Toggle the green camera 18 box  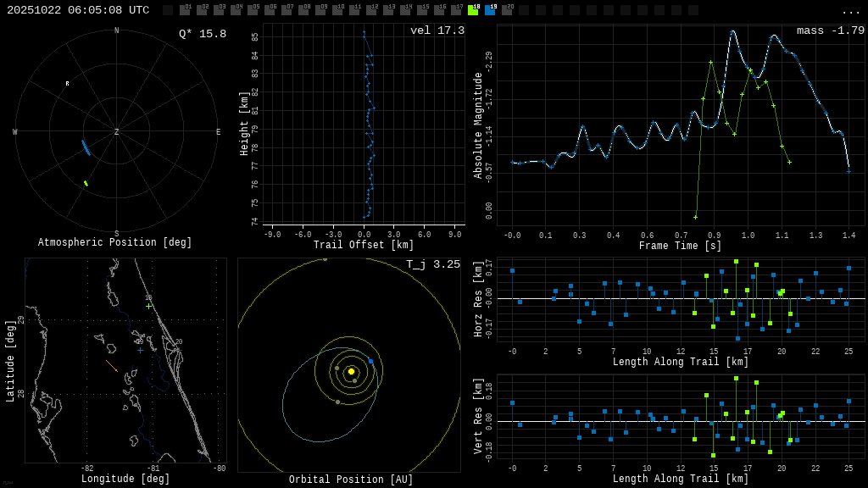[x=473, y=10]
